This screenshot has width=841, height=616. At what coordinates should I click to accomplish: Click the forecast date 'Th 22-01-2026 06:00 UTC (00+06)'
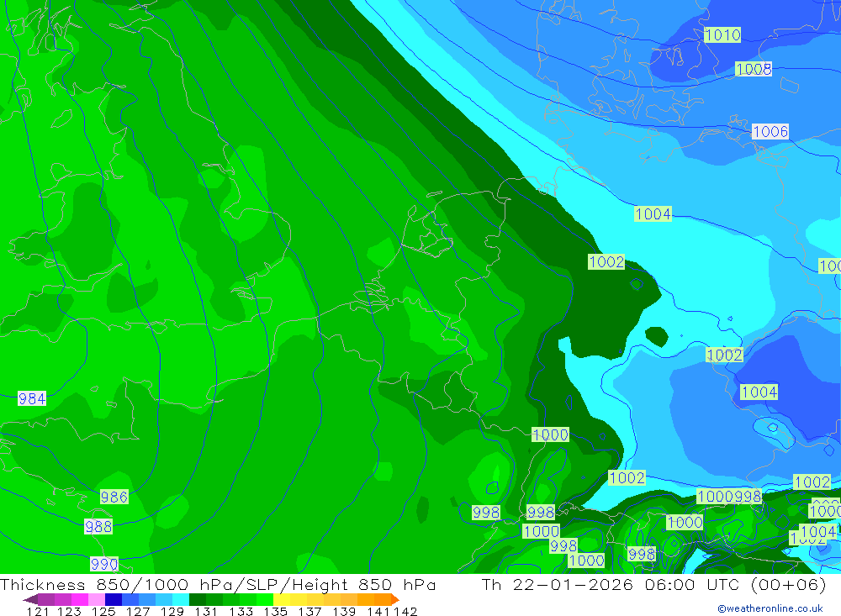pos(653,584)
